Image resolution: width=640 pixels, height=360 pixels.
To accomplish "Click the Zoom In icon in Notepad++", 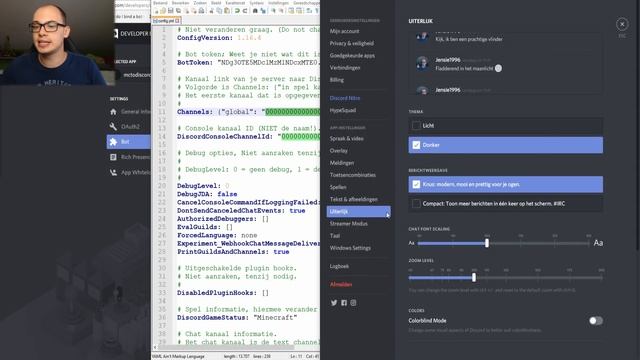I will 273,11.
